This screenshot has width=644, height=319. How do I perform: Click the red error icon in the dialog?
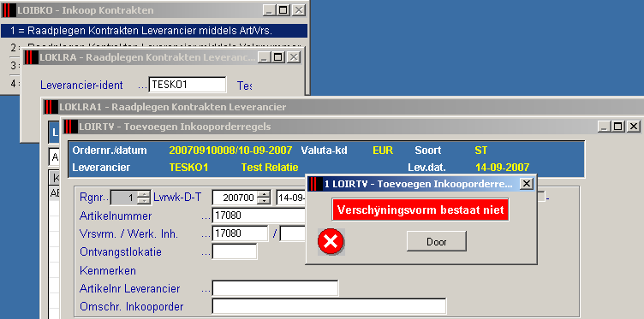[331, 242]
